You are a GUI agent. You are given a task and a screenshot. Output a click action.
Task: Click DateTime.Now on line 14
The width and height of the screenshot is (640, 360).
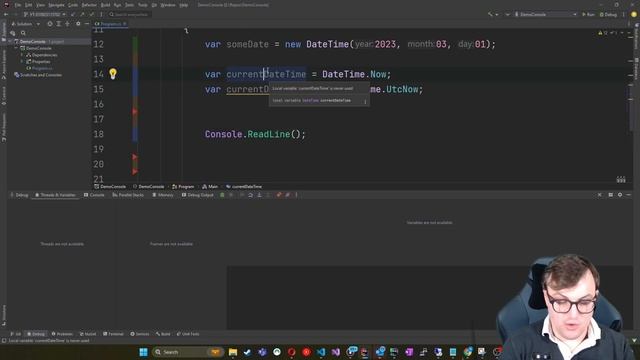(354, 74)
